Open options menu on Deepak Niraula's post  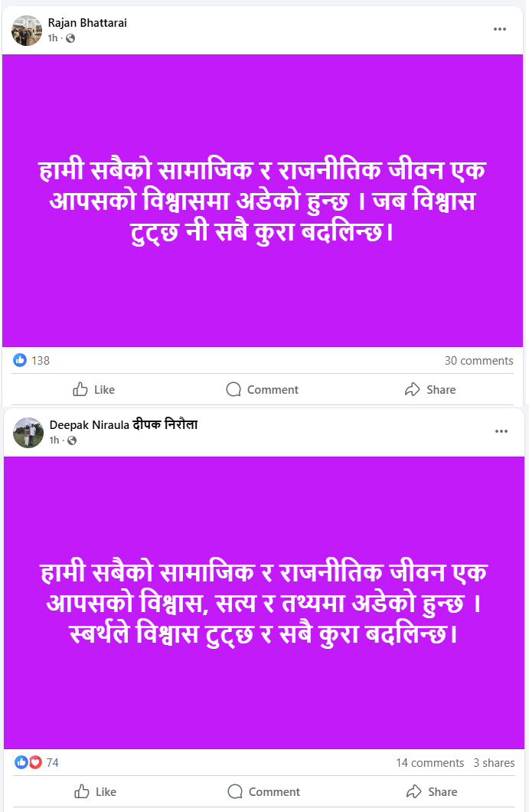(501, 431)
